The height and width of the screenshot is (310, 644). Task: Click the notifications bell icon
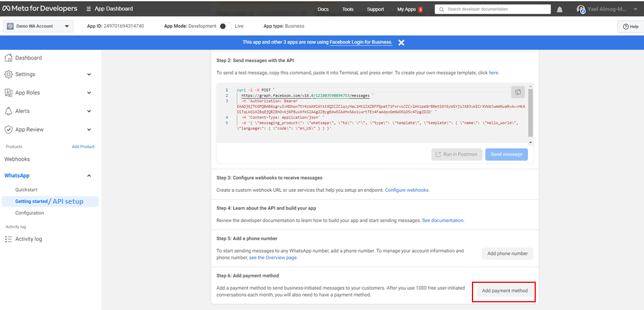point(559,9)
